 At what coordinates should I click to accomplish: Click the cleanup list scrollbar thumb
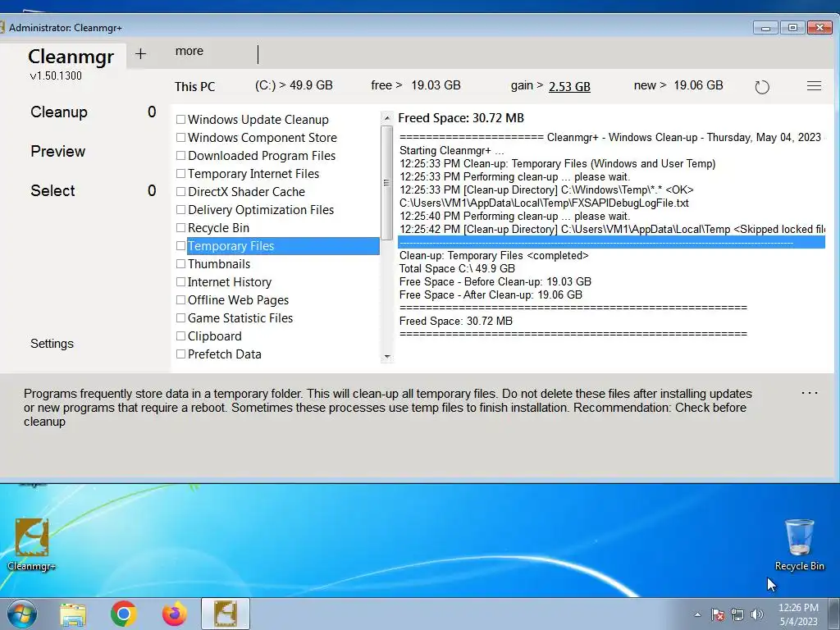coord(387,183)
